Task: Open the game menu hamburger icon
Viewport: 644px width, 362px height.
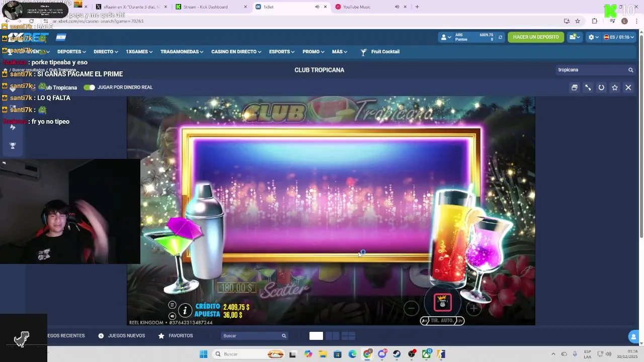Action: (172, 305)
